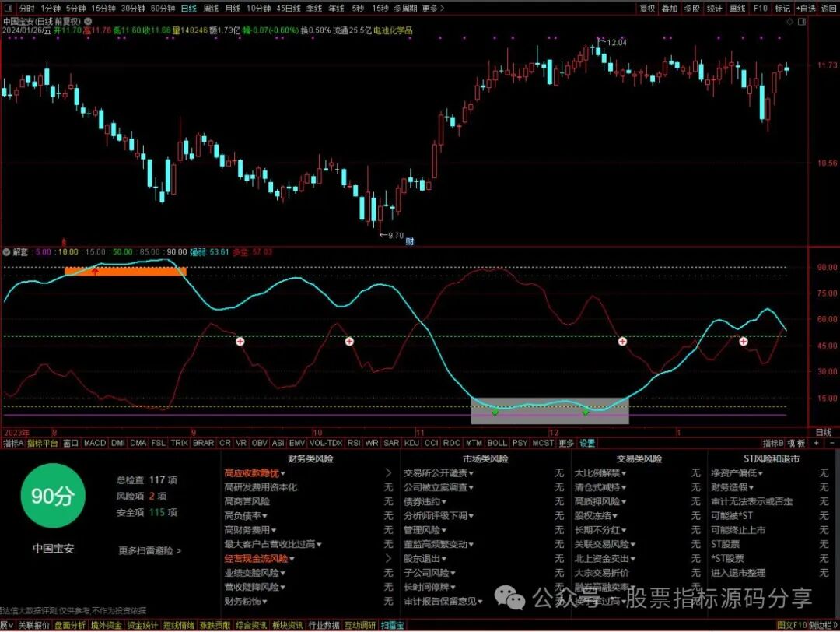Click the orange overbought band on indicator
This screenshot has height=632, width=840.
[125, 271]
